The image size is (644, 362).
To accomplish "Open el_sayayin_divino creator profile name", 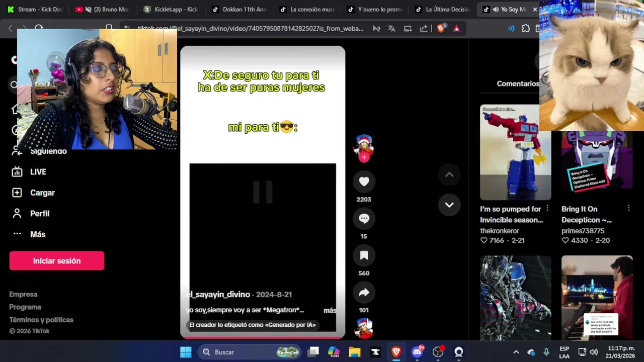I will coord(218,295).
